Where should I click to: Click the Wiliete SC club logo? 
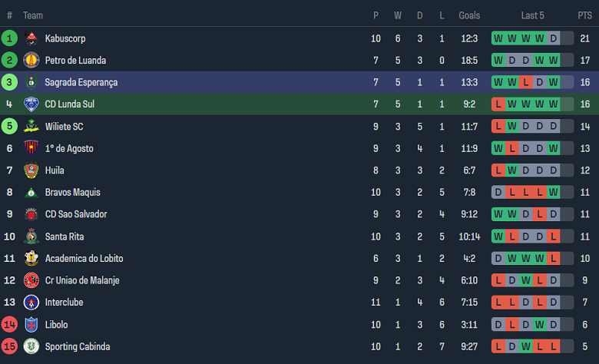(31, 127)
